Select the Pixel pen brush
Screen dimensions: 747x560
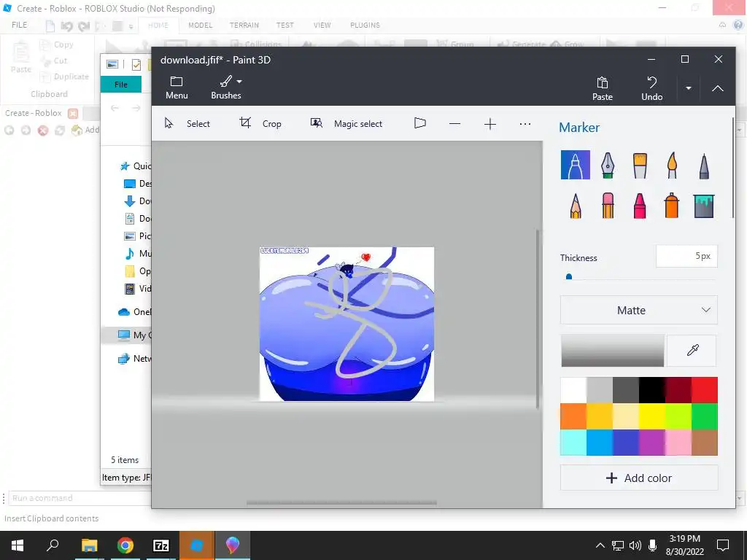[x=704, y=165]
